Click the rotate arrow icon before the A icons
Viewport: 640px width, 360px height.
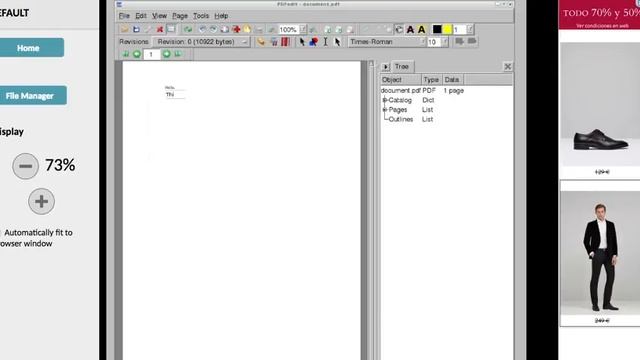coord(399,29)
